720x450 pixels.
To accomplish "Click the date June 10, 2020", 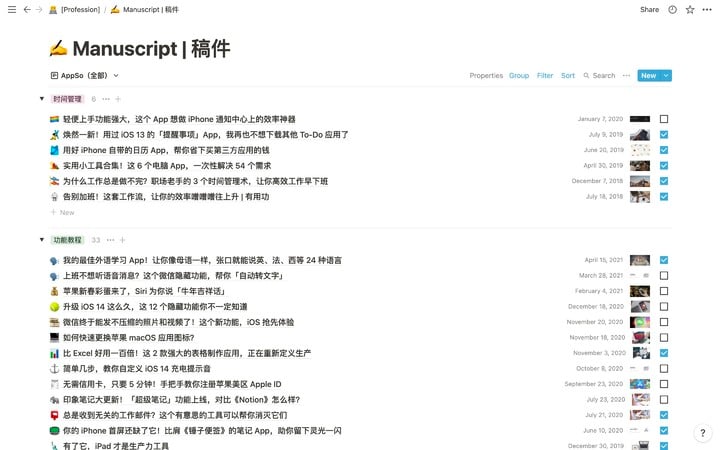I will (603, 431).
